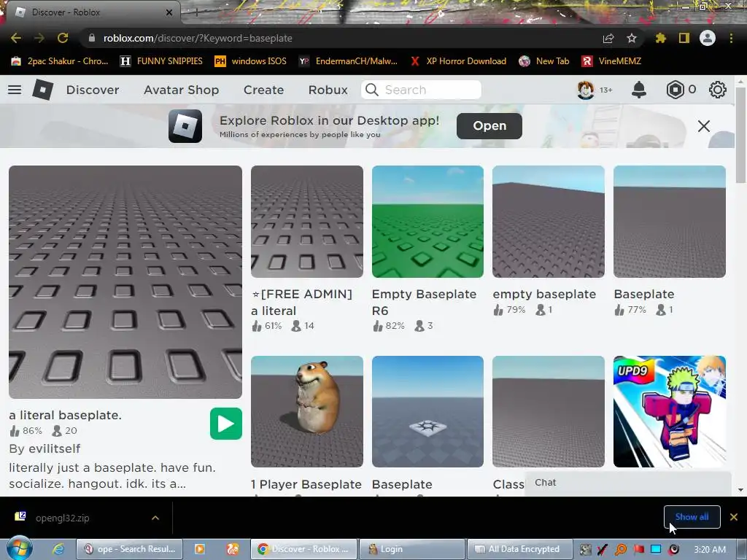Open large 'a literal baseplate.' thumbnail
This screenshot has height=560, width=747.
[125, 282]
